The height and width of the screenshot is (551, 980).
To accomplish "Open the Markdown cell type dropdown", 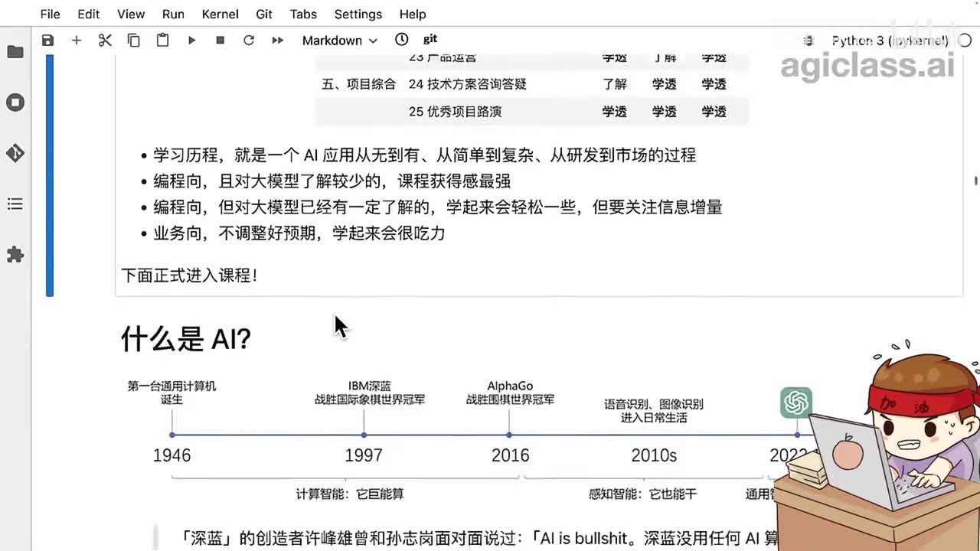I will pyautogui.click(x=339, y=40).
